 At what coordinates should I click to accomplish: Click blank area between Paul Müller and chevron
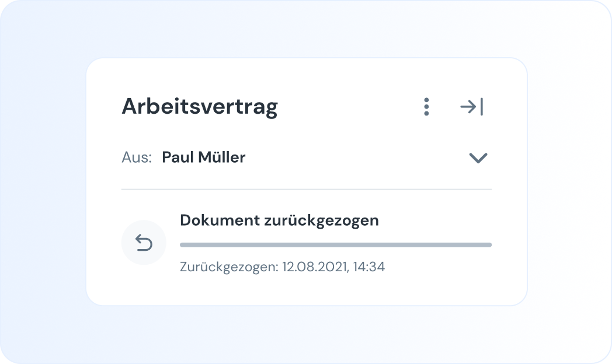[x=356, y=157]
